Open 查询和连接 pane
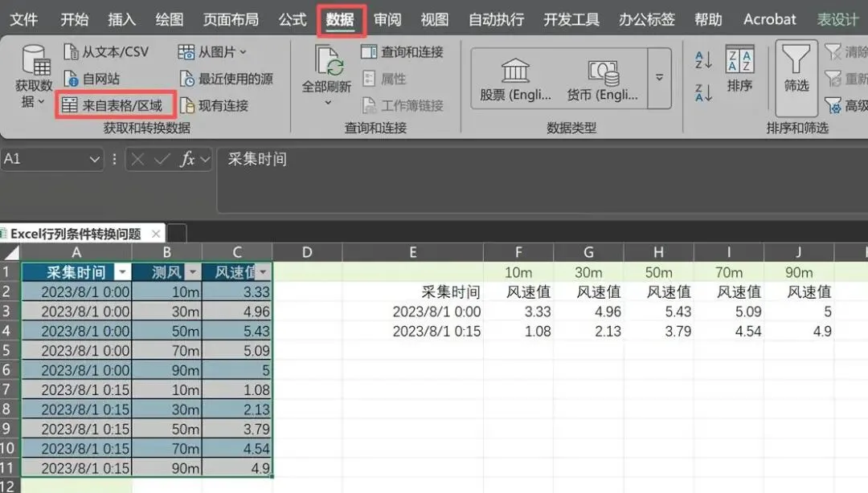Image resolution: width=868 pixels, height=493 pixels. [x=402, y=52]
